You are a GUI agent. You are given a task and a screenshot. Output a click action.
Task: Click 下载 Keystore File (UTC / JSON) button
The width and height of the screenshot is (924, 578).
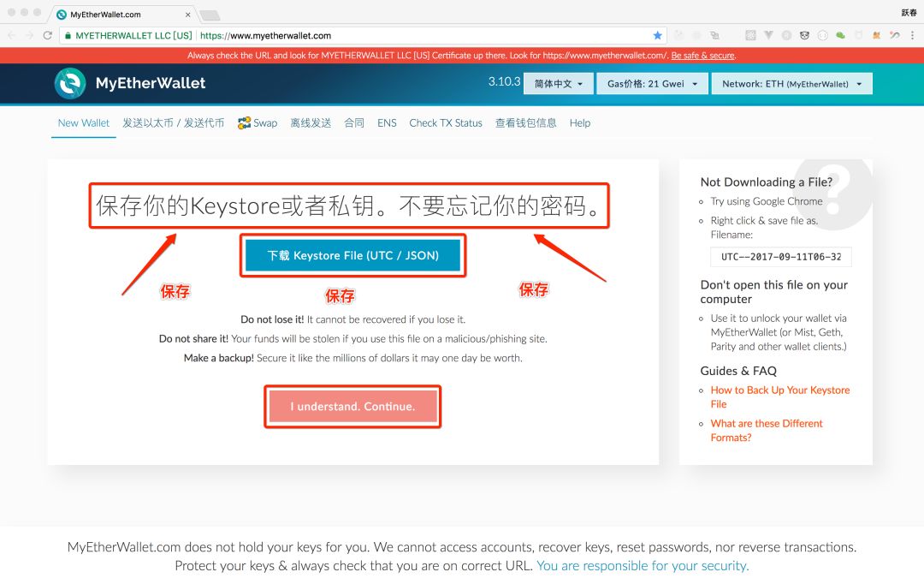pyautogui.click(x=352, y=255)
